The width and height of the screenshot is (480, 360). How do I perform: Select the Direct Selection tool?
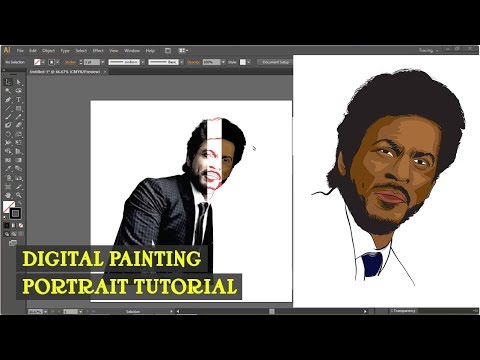tap(19, 82)
